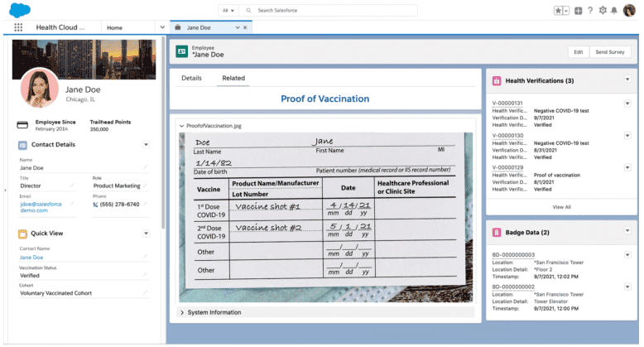Open the App Launcher grid icon
Viewport: 644px width, 347px height.
coord(18,27)
